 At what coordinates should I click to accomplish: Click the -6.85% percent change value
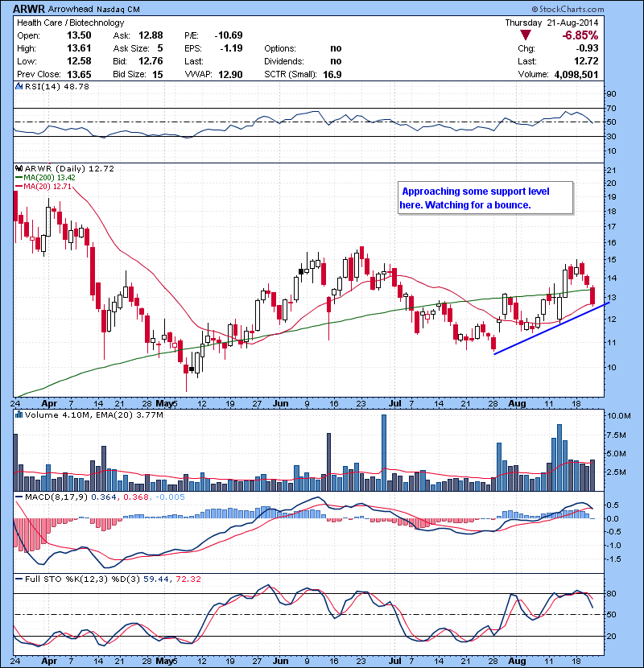(580, 35)
